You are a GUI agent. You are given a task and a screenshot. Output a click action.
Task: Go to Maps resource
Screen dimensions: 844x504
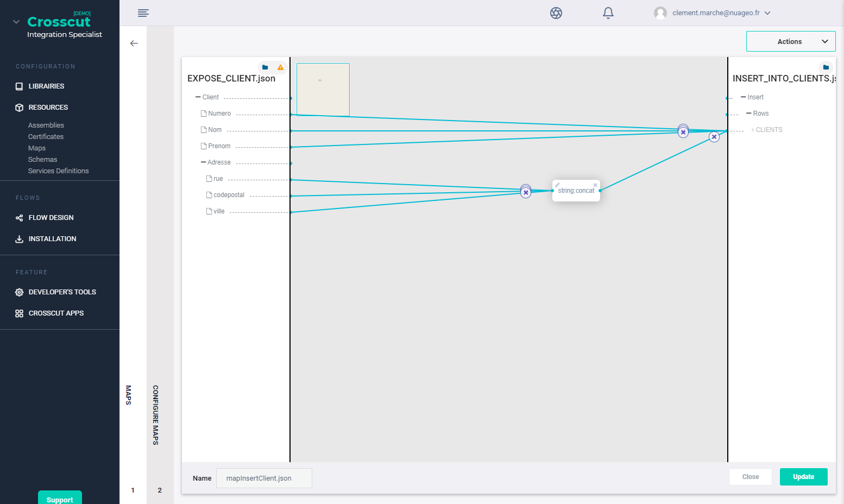pos(37,148)
